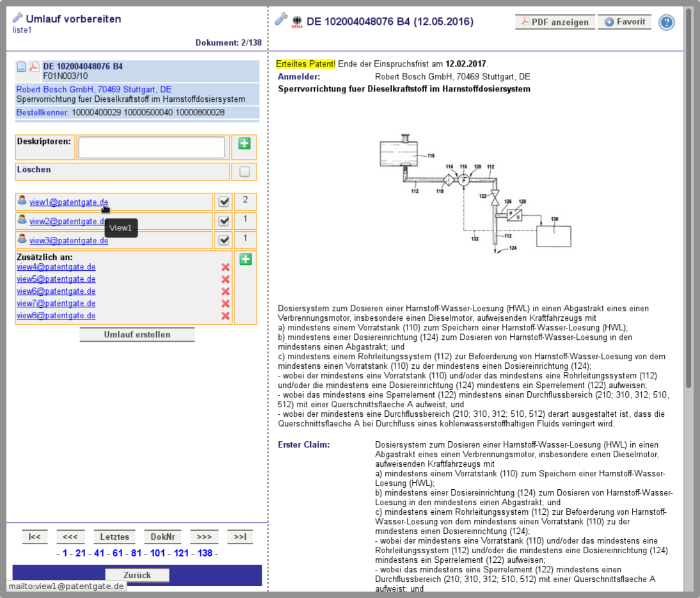
Task: Click the user icon beside view3@patentgate.de
Action: 22,239
